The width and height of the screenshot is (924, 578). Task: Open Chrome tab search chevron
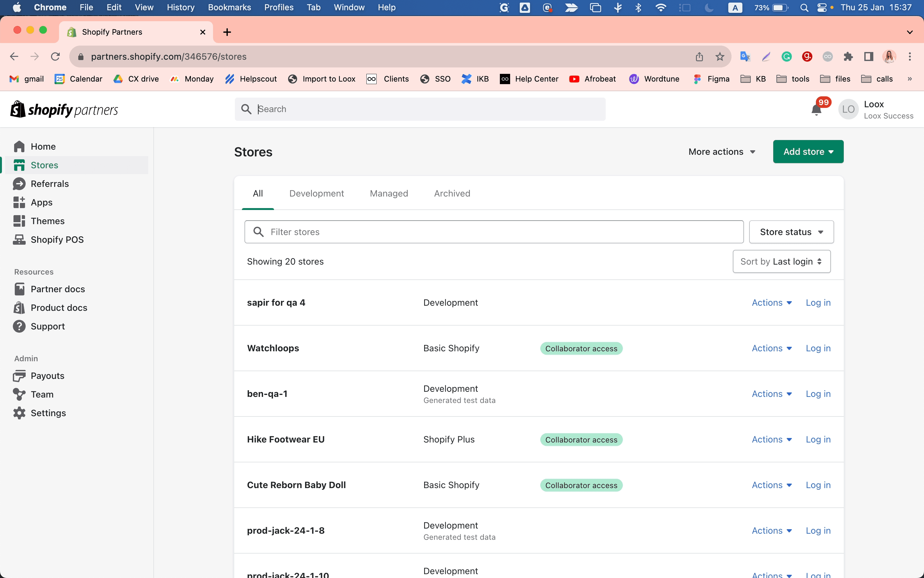(x=910, y=32)
